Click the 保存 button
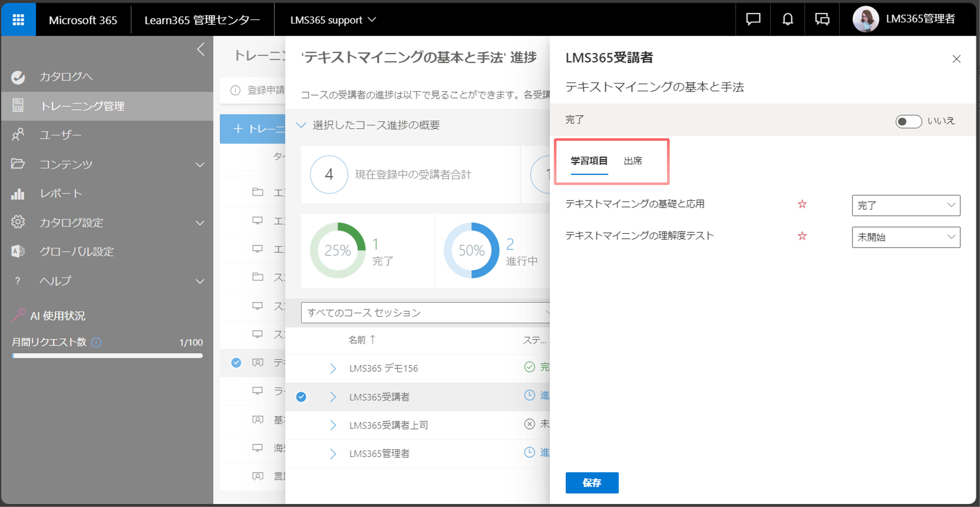This screenshot has height=507, width=980. (x=592, y=483)
